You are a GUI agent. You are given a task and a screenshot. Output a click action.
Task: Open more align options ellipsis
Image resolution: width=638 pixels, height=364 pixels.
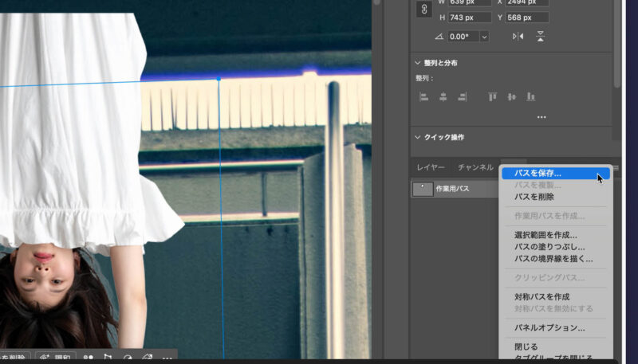[x=542, y=117]
